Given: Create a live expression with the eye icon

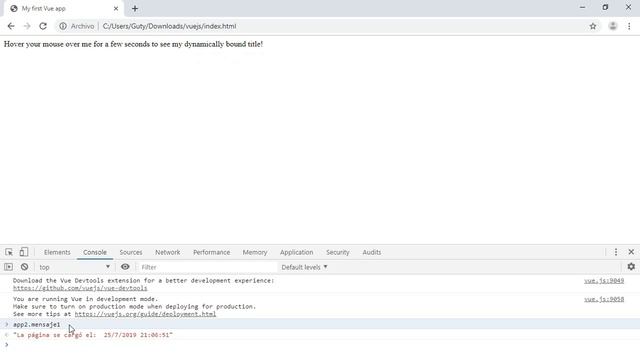Looking at the screenshot, I should [x=125, y=267].
